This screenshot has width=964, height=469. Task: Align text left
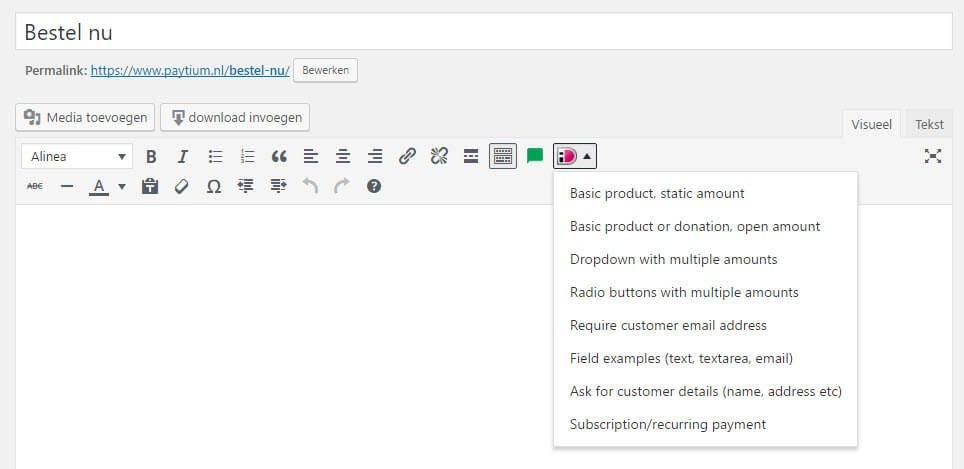(311, 156)
